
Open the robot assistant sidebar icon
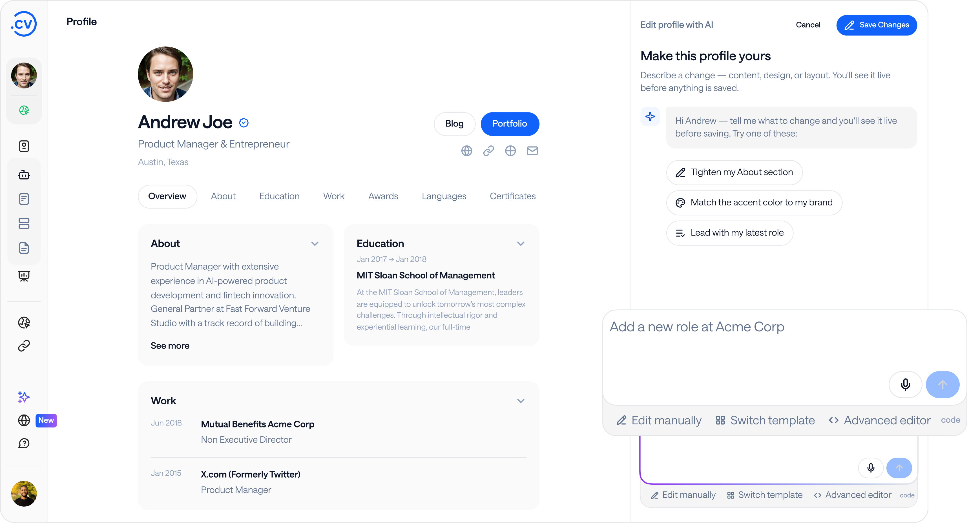tap(24, 175)
